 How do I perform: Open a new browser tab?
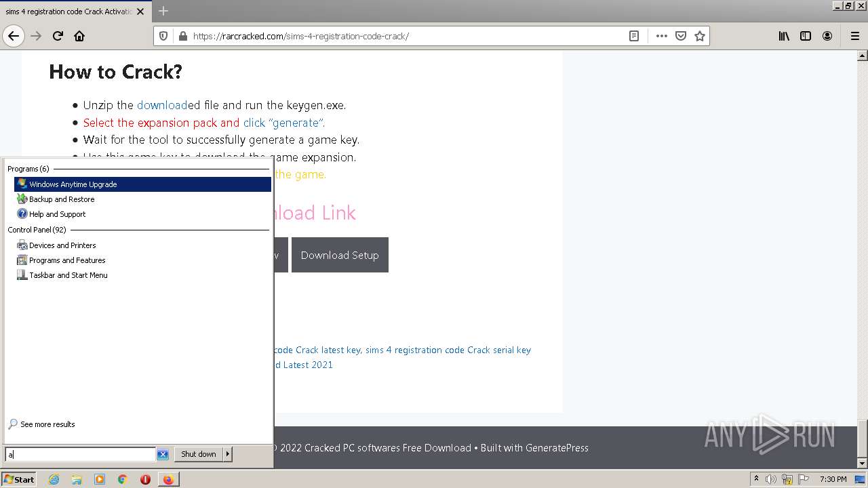pos(163,11)
